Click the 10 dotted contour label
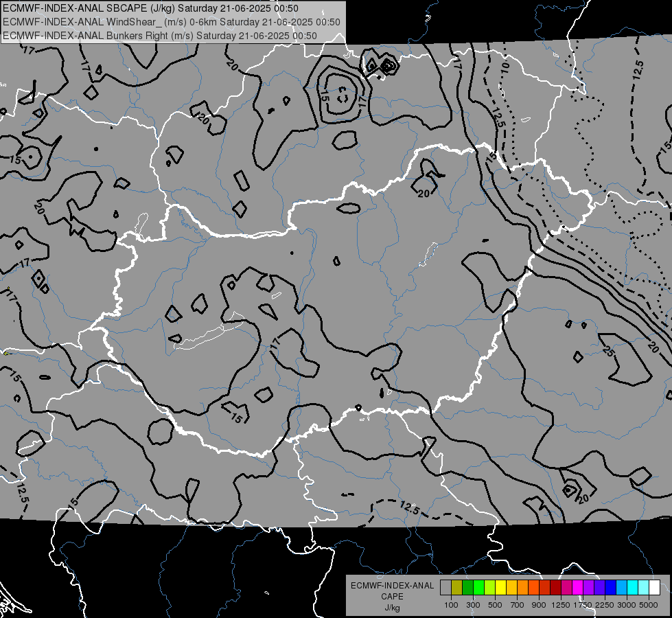This screenshot has height=618, width=672. [x=505, y=67]
